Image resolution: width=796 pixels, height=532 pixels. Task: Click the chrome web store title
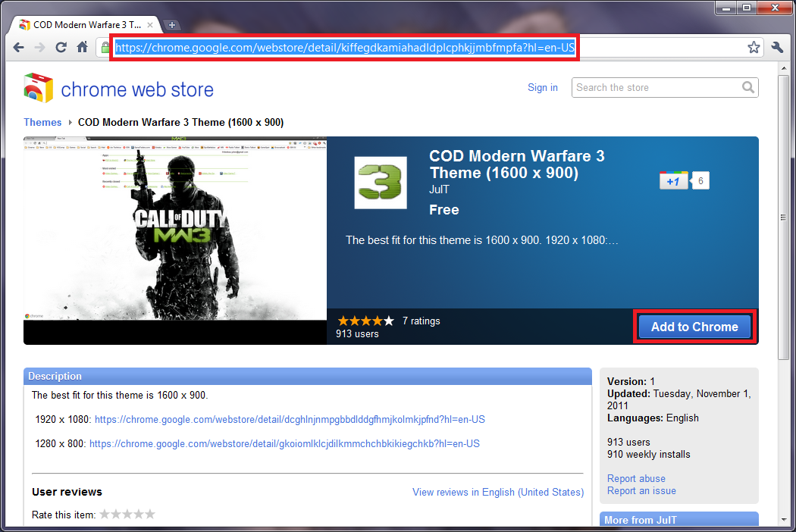[137, 89]
